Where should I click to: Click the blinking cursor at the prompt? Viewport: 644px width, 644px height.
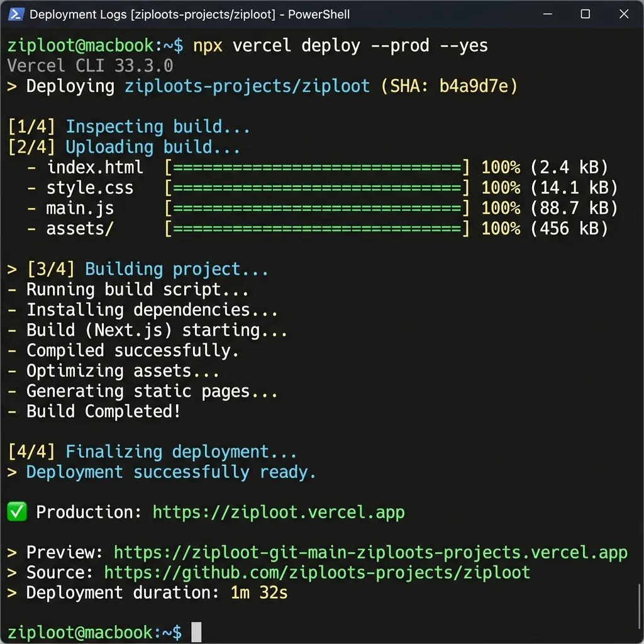(196, 632)
